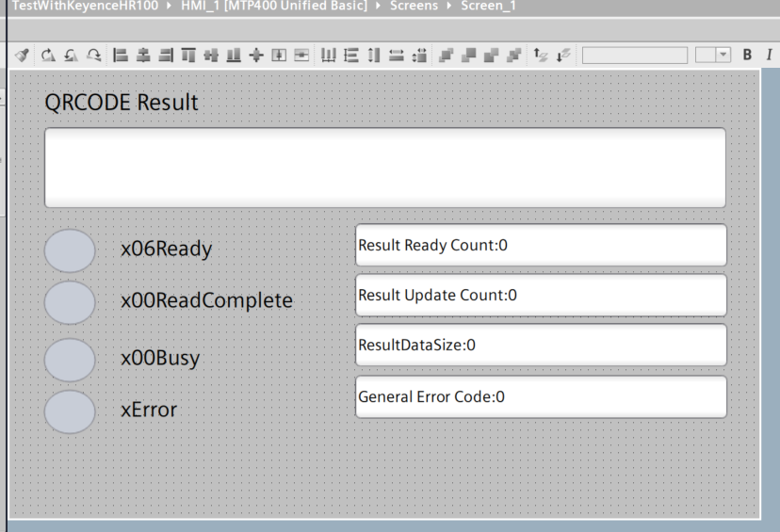Rotate selection with the first rotate icon
The width and height of the screenshot is (780, 532).
pyautogui.click(x=48, y=55)
